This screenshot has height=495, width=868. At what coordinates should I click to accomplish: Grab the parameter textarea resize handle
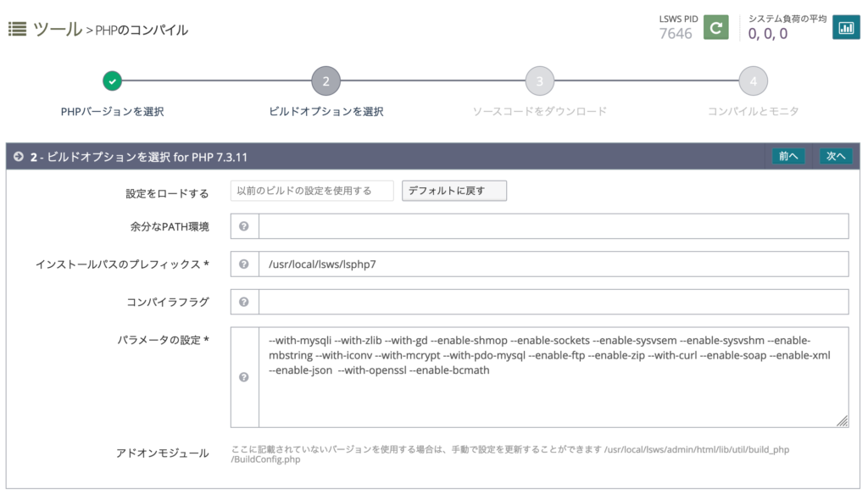[x=843, y=421]
